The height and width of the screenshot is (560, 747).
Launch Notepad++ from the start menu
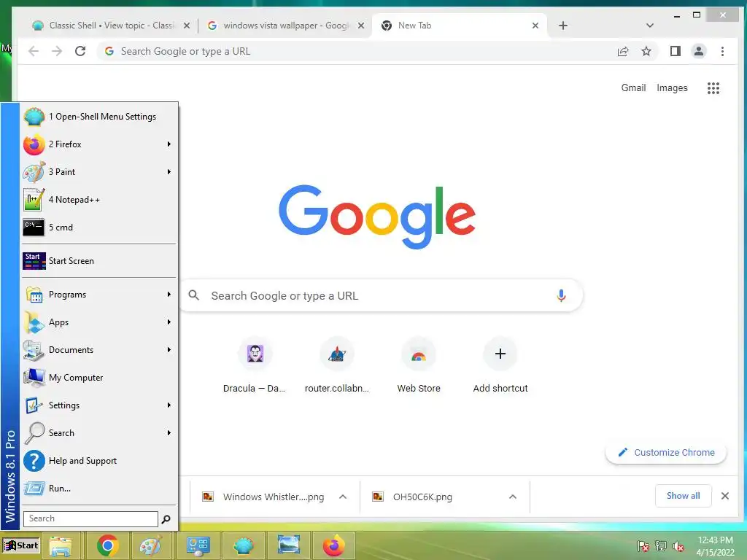(99, 200)
